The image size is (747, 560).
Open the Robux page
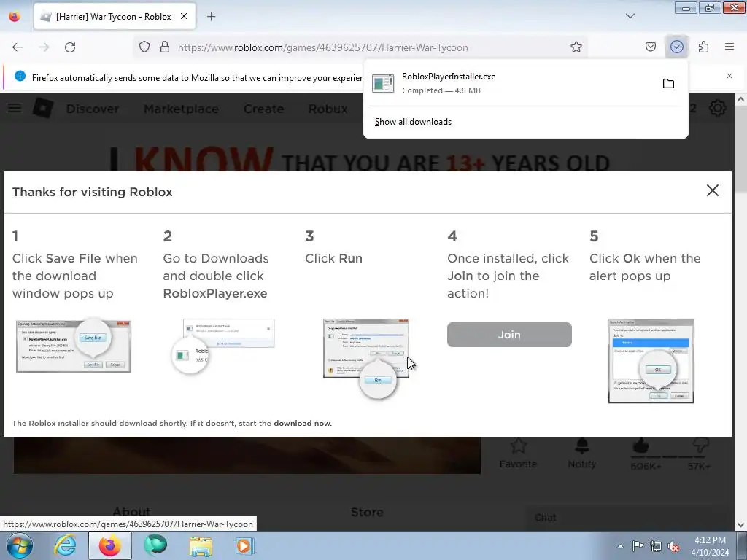[328, 109]
